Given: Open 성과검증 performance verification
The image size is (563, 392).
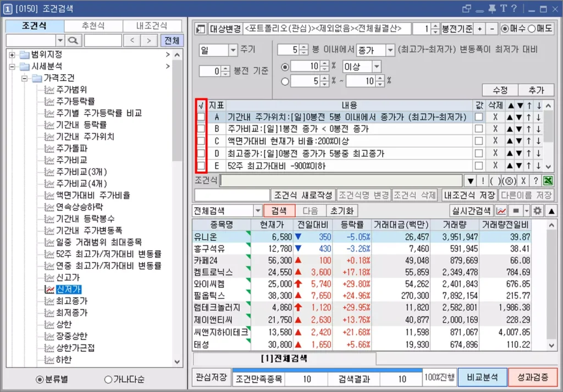Looking at the screenshot, I should point(533,377).
